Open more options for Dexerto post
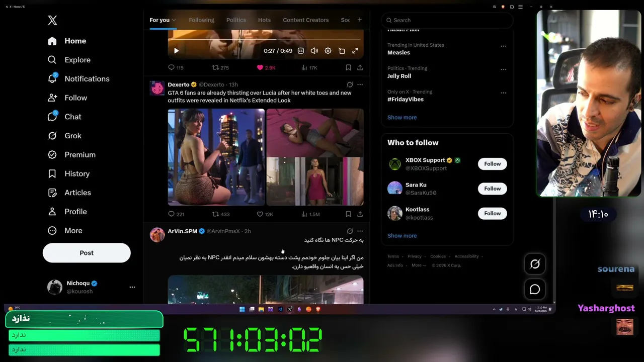644x362 pixels. coord(360,84)
